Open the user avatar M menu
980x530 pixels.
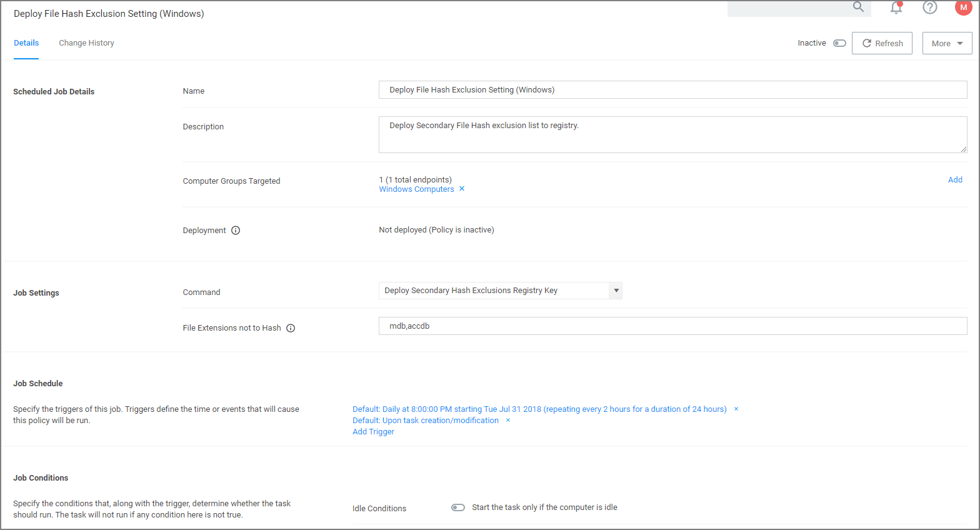963,7
